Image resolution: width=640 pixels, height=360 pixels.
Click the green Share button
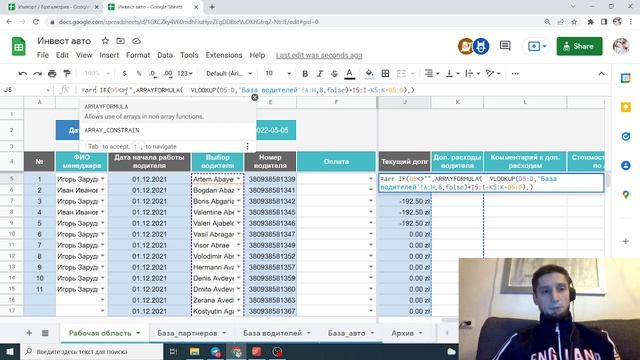579,46
